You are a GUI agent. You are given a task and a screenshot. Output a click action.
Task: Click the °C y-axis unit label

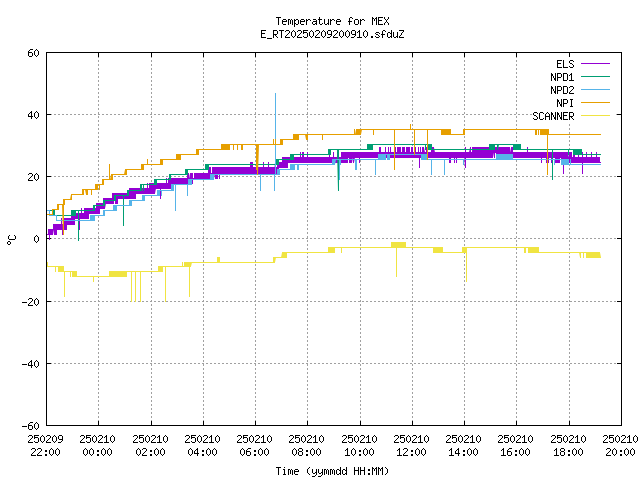tap(11, 240)
